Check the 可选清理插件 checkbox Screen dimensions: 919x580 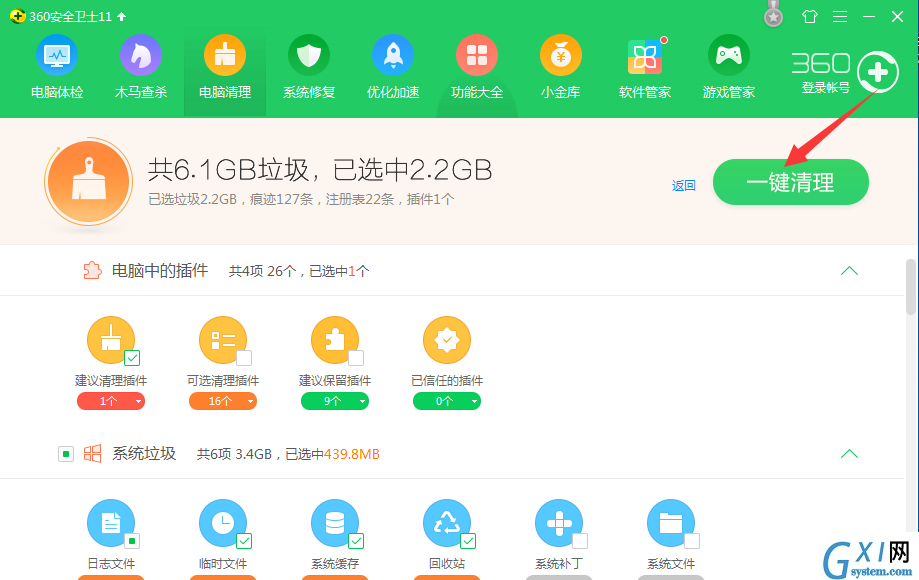[x=244, y=357]
